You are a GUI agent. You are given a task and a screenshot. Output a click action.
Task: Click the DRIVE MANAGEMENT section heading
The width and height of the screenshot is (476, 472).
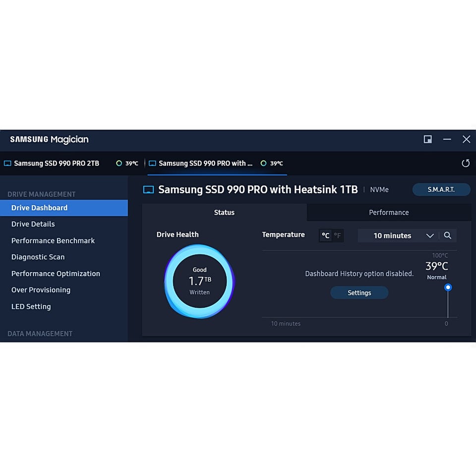click(x=42, y=194)
